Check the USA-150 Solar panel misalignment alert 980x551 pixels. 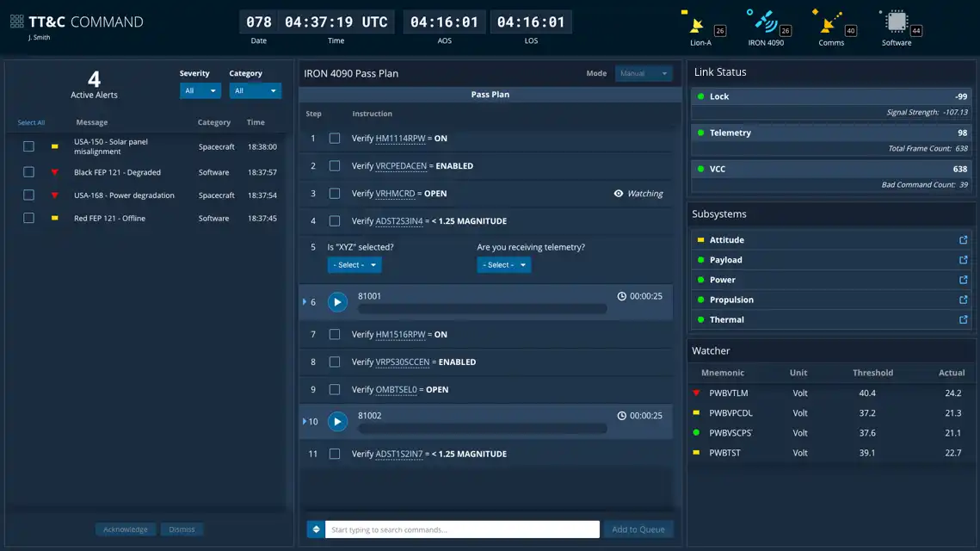pos(28,146)
